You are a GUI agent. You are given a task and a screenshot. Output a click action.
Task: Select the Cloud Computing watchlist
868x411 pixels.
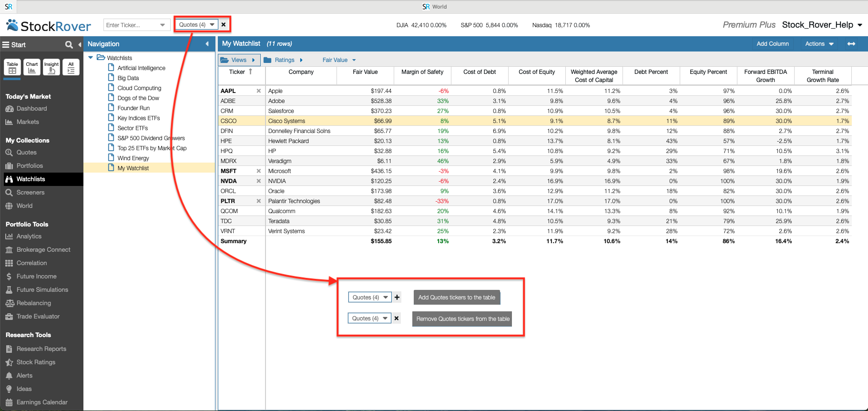(139, 88)
